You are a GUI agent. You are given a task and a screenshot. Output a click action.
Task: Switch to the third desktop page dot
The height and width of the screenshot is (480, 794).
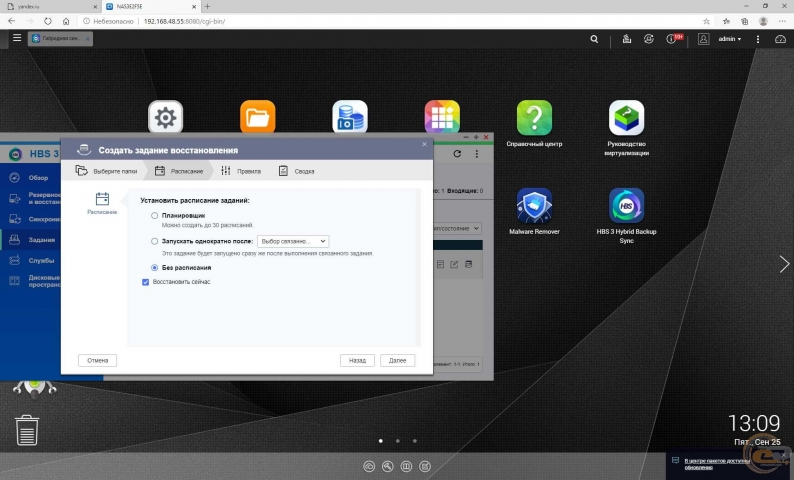click(x=415, y=441)
